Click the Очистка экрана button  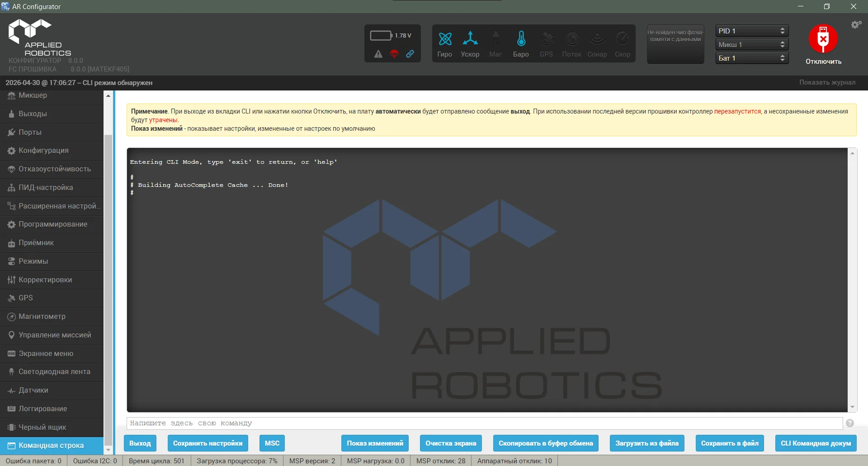tap(451, 443)
